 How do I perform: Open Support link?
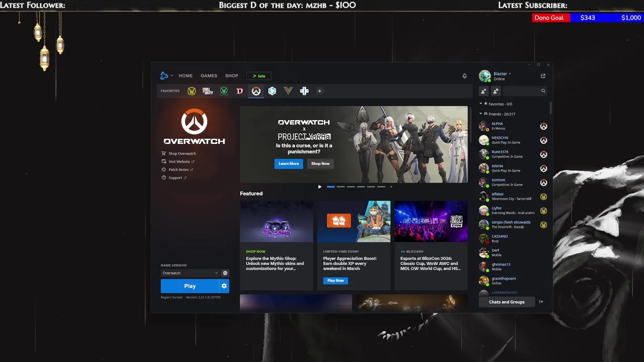click(x=174, y=177)
